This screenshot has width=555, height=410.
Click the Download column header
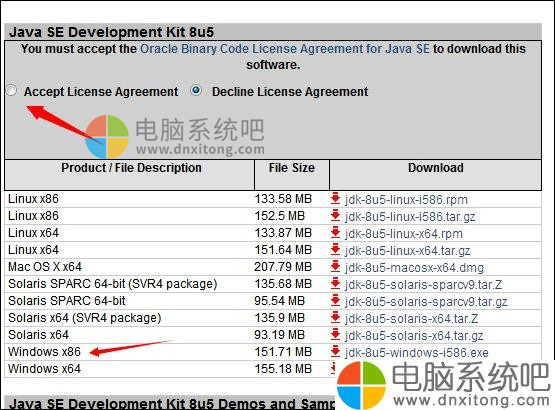tap(436, 168)
